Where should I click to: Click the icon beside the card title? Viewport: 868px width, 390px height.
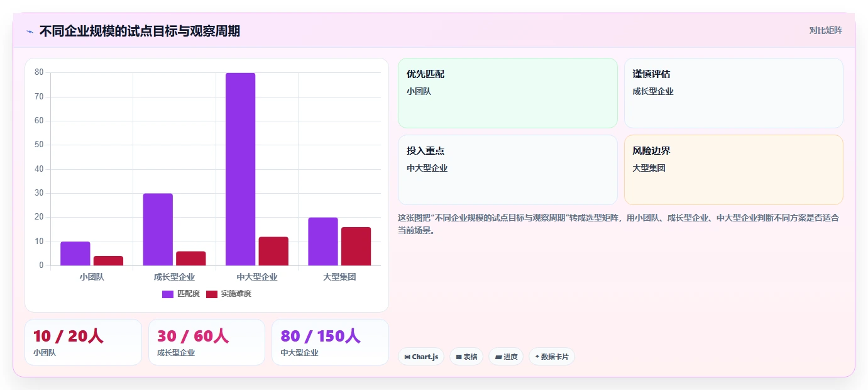click(x=30, y=31)
